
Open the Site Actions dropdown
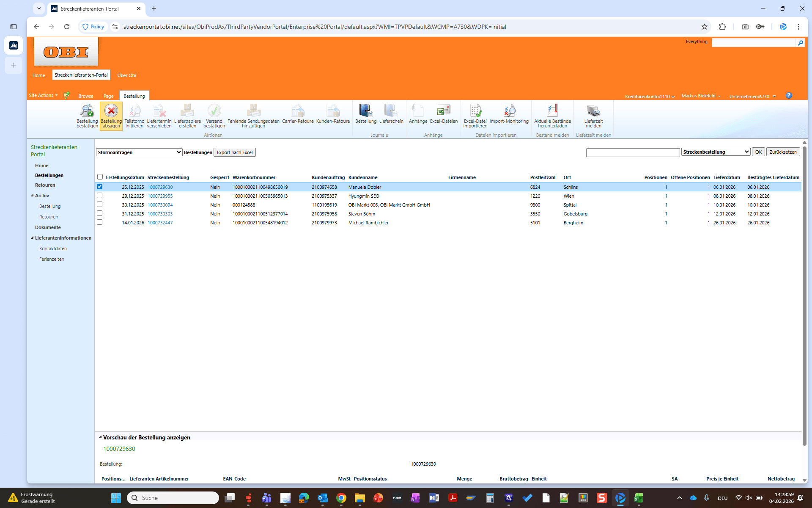pos(43,96)
